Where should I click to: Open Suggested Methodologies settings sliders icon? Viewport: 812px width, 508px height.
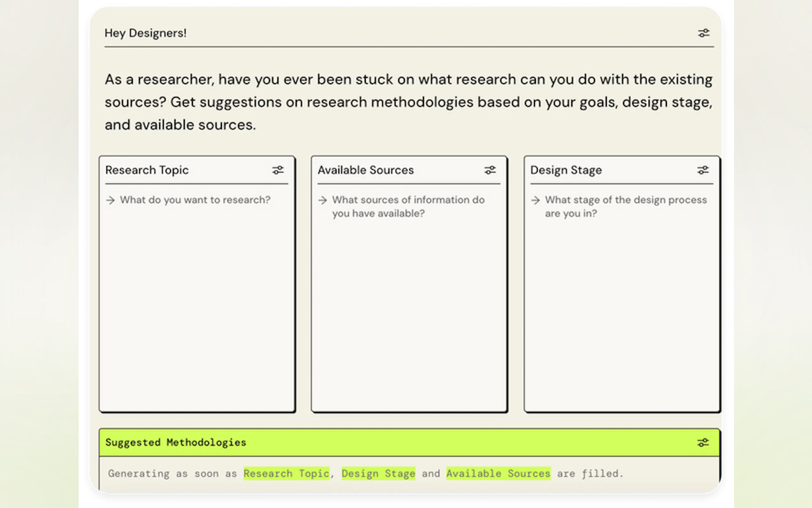703,442
